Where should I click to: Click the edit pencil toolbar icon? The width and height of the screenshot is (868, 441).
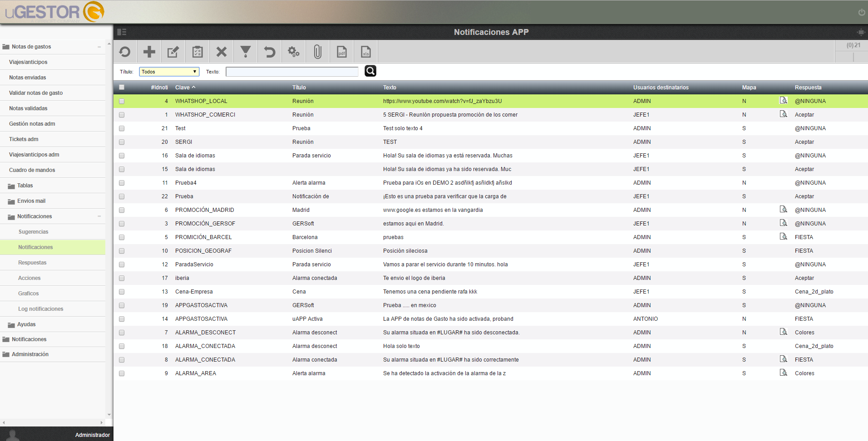pyautogui.click(x=173, y=52)
